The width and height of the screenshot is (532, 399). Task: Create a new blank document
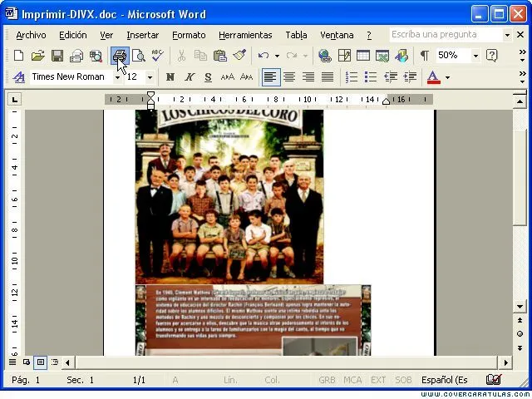(x=18, y=56)
